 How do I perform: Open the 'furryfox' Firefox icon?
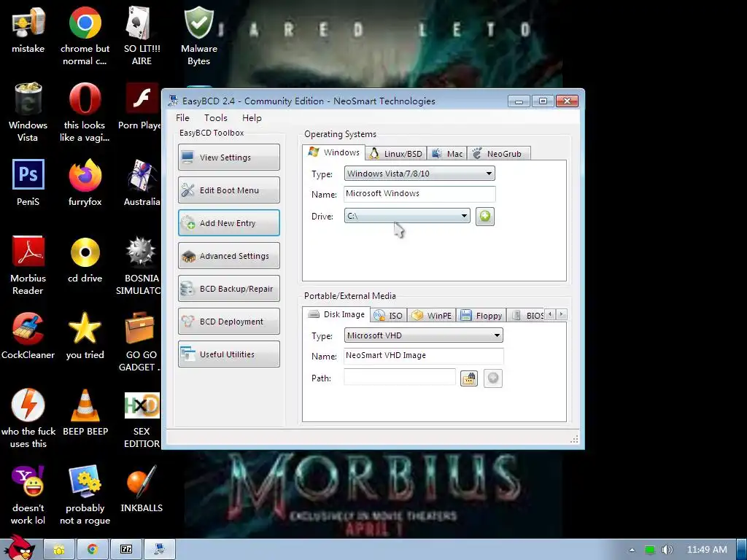(x=85, y=183)
